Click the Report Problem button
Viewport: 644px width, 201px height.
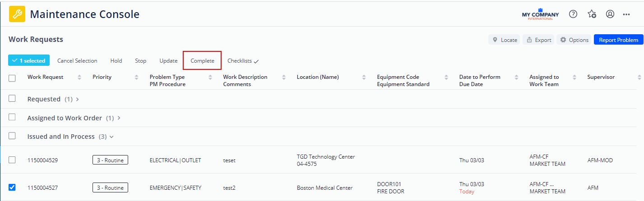(618, 40)
